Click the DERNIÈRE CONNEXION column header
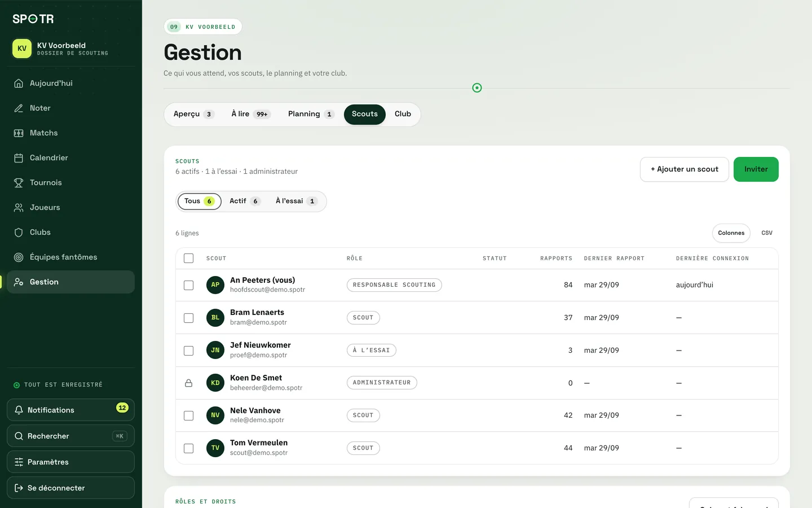 coord(712,259)
